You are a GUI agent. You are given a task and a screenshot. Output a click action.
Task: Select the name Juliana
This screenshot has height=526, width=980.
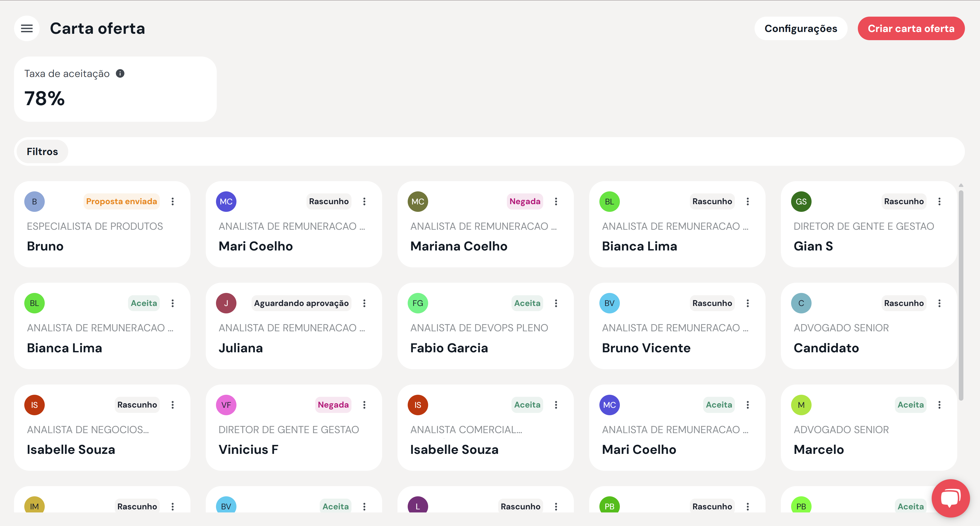click(x=241, y=348)
